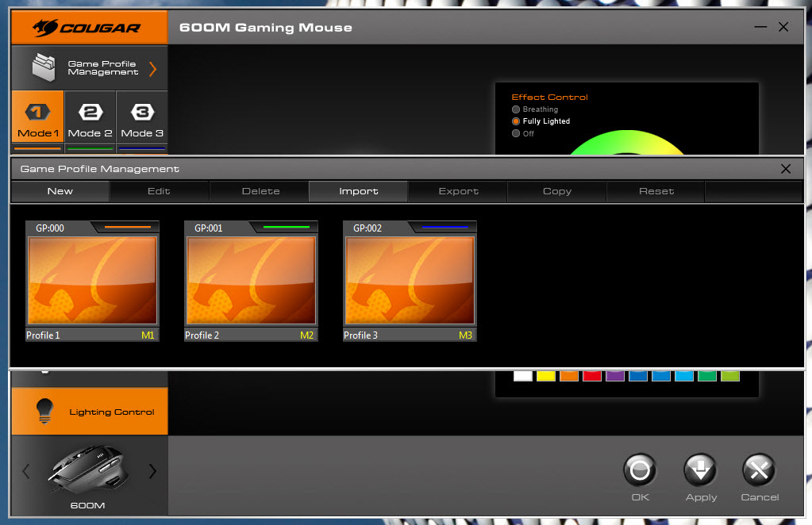Viewport: 812px width, 525px height.
Task: Pick the light blue color swatch
Action: coord(684,376)
